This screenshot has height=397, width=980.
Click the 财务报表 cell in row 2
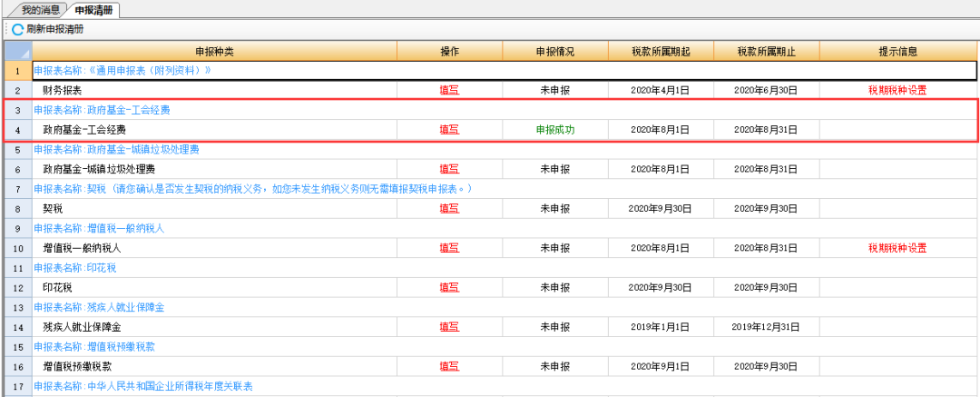click(214, 90)
